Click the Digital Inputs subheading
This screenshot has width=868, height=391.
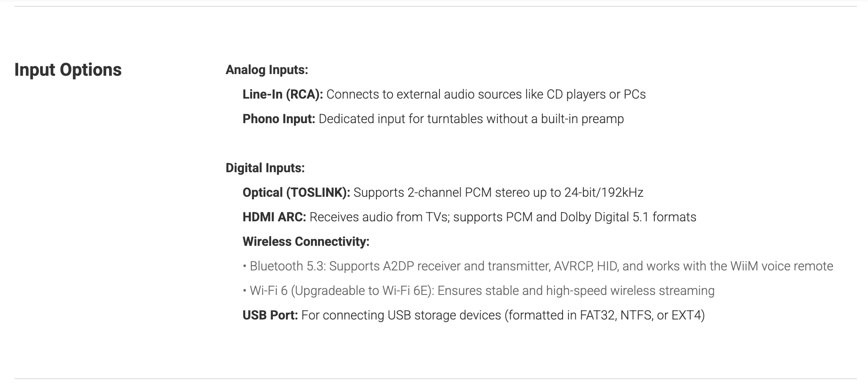(x=265, y=168)
